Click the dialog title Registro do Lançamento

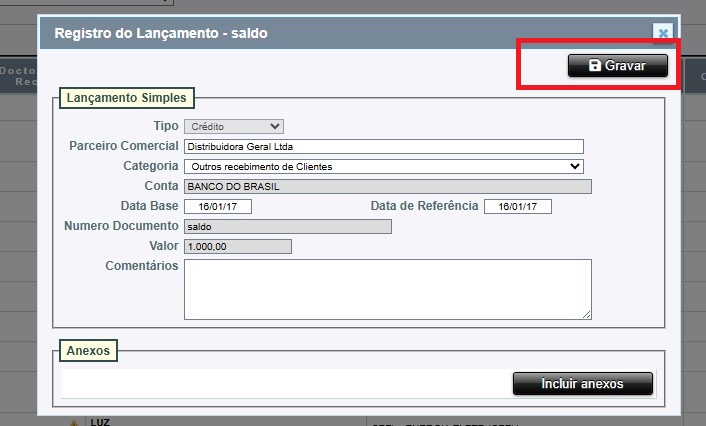click(161, 33)
